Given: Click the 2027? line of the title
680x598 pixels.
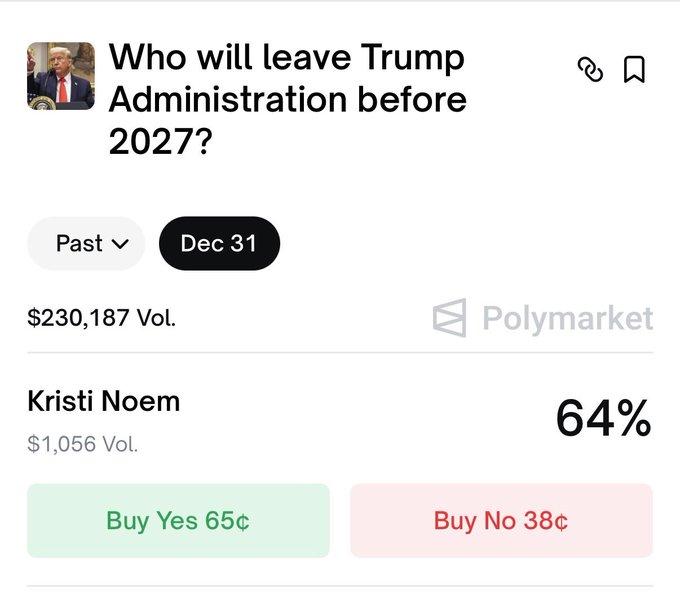Looking at the screenshot, I should (160, 142).
